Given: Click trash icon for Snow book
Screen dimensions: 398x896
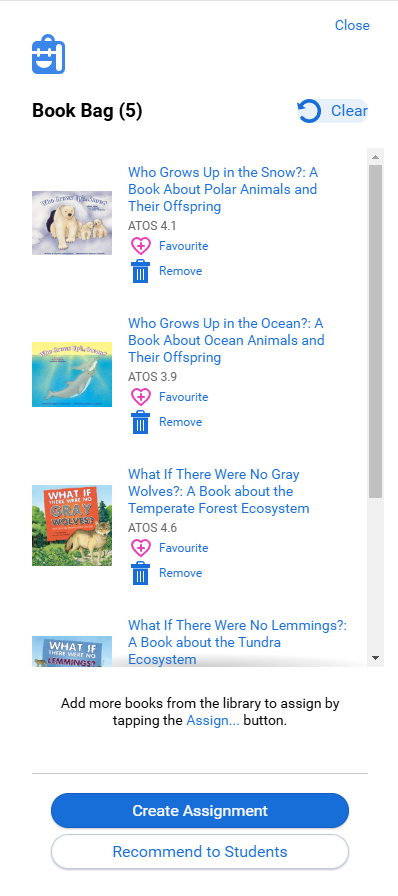Looking at the screenshot, I should (x=140, y=271).
